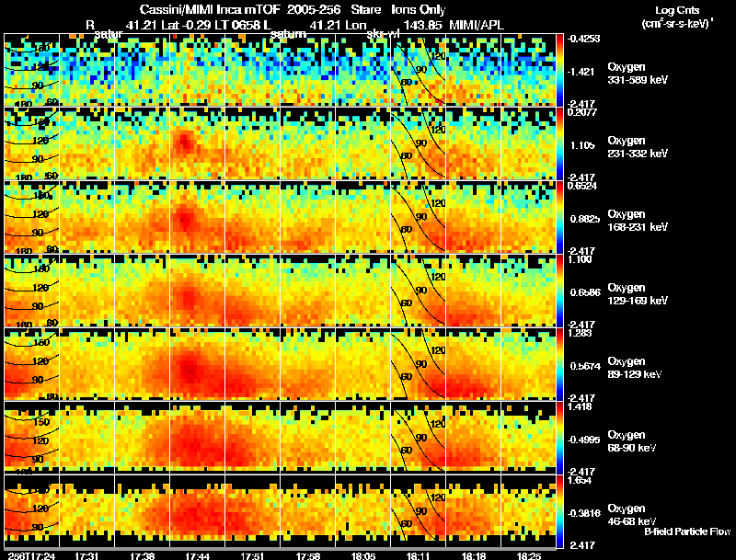Click the '0.5674' colorbar value
This screenshot has height=560, width=736.
[x=585, y=366]
